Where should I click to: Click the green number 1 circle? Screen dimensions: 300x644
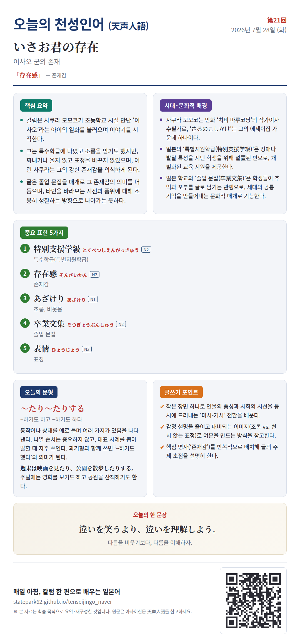click(25, 248)
